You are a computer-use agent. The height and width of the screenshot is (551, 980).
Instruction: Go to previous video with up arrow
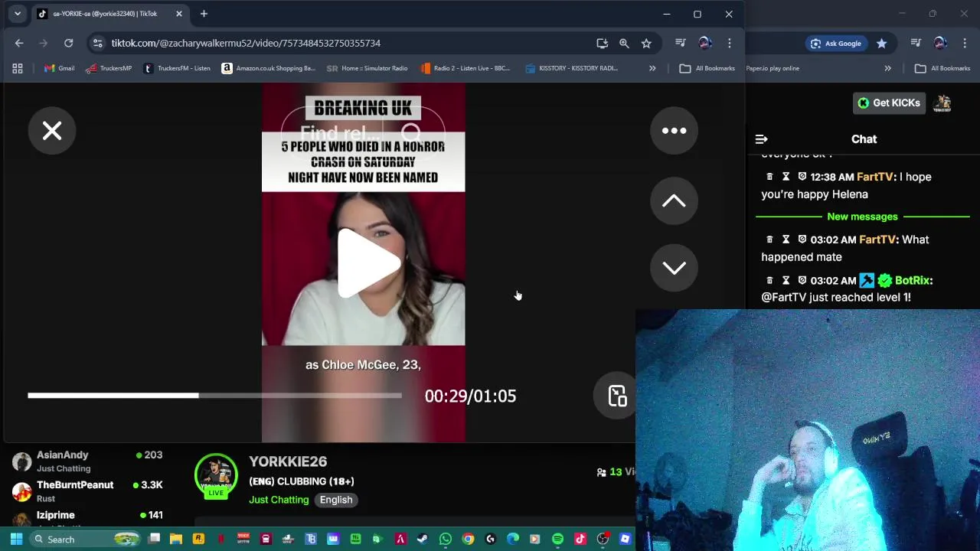(674, 201)
